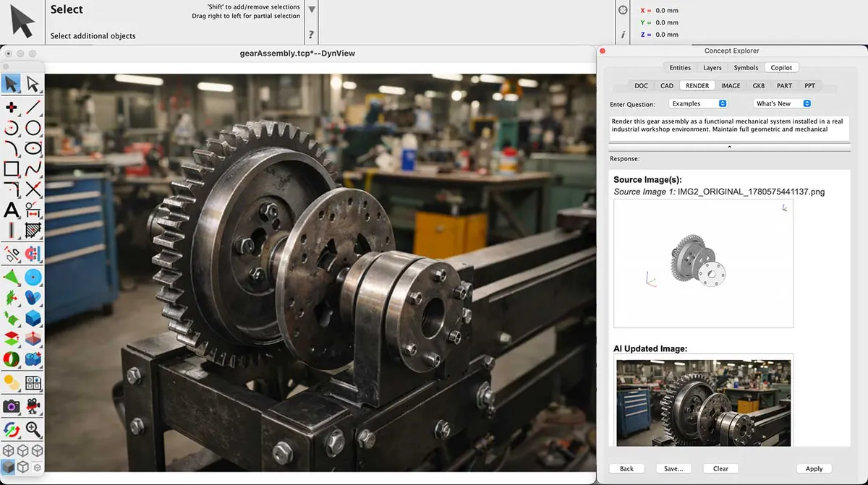The height and width of the screenshot is (485, 868).
Task: Open the What's New dropdown
Action: point(783,104)
